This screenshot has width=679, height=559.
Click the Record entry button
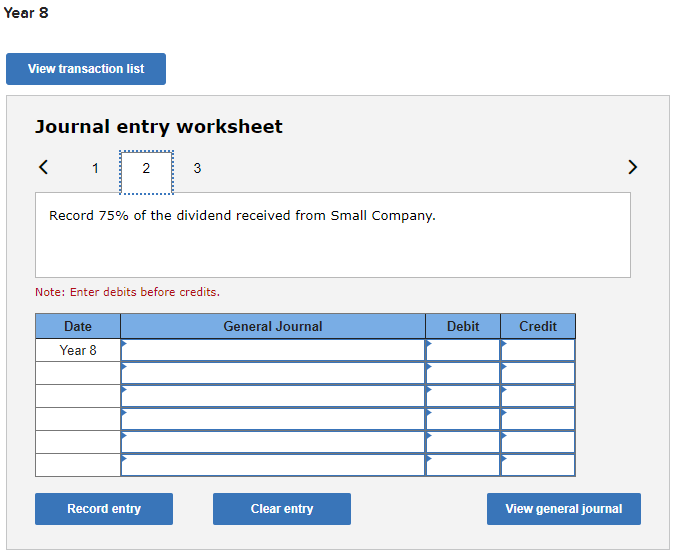(x=104, y=509)
